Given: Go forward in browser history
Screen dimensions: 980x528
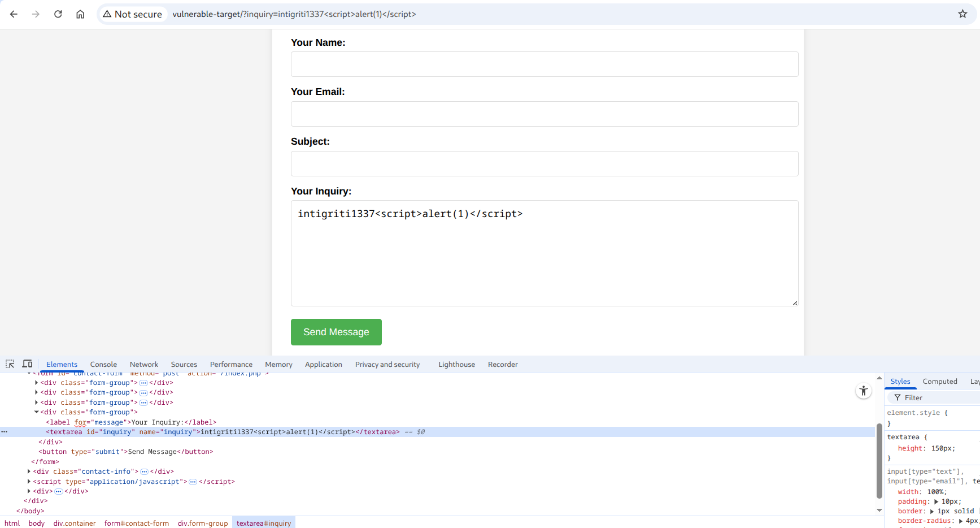Looking at the screenshot, I should (x=36, y=14).
